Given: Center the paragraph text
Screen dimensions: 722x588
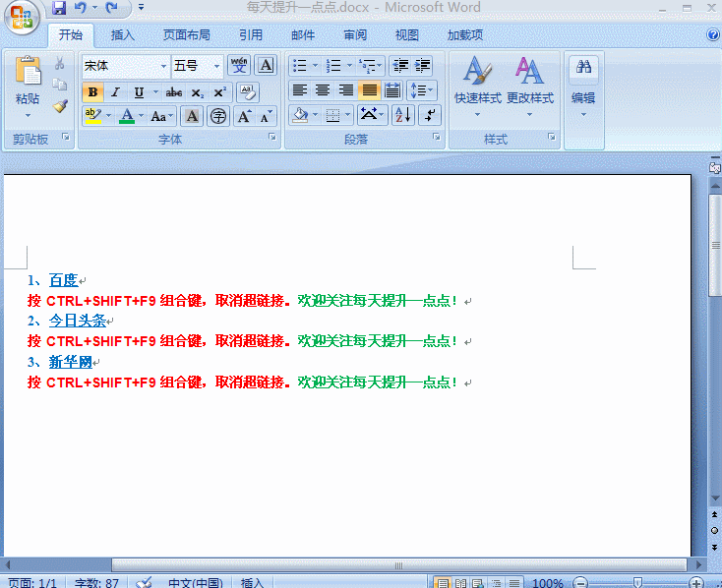Looking at the screenshot, I should (323, 90).
